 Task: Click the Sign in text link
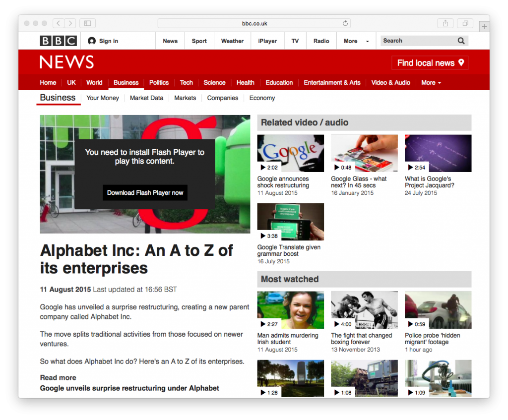point(109,41)
